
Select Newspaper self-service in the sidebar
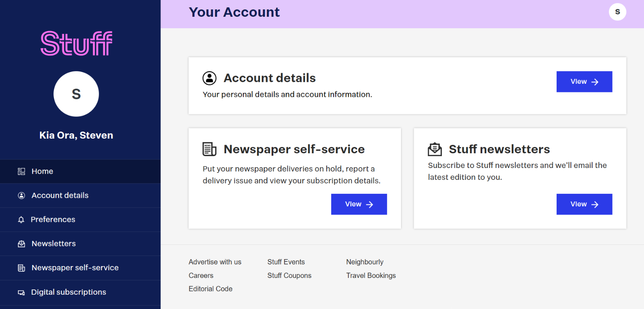[80, 268]
